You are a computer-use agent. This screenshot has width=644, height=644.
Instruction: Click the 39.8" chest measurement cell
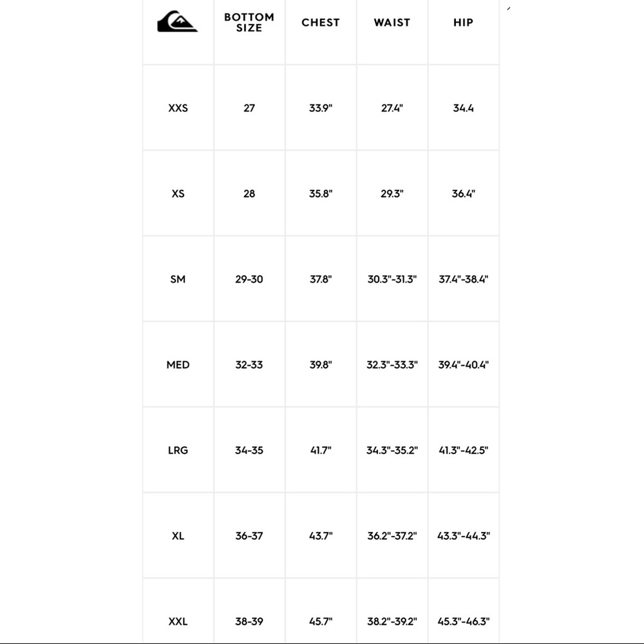(x=320, y=365)
